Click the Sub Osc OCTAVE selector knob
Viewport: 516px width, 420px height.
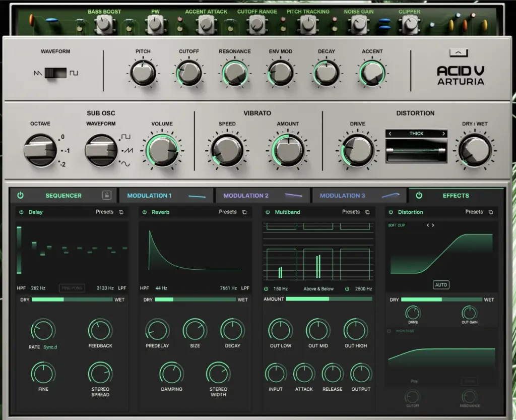pyautogui.click(x=40, y=150)
